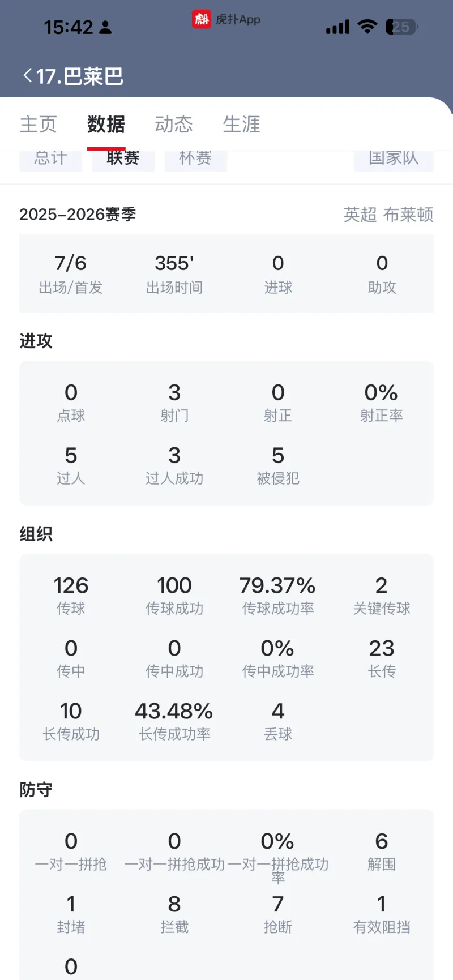Tap the 虎扑App logo icon
Screen dimensions: 453x980
point(201,19)
